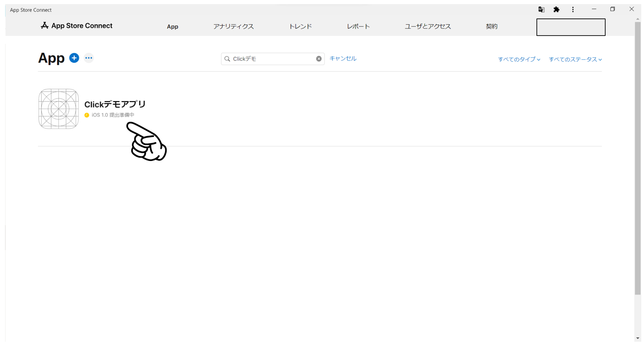This screenshot has width=644, height=347.
Task: Click the scrollbar down arrow
Action: pos(637,338)
